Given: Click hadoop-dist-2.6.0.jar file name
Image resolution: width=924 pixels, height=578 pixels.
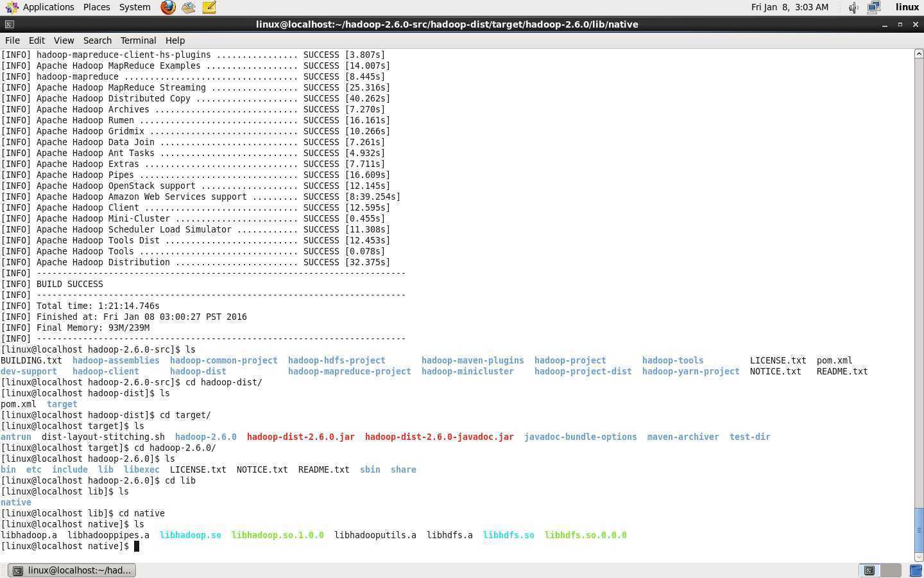Looking at the screenshot, I should point(300,437).
